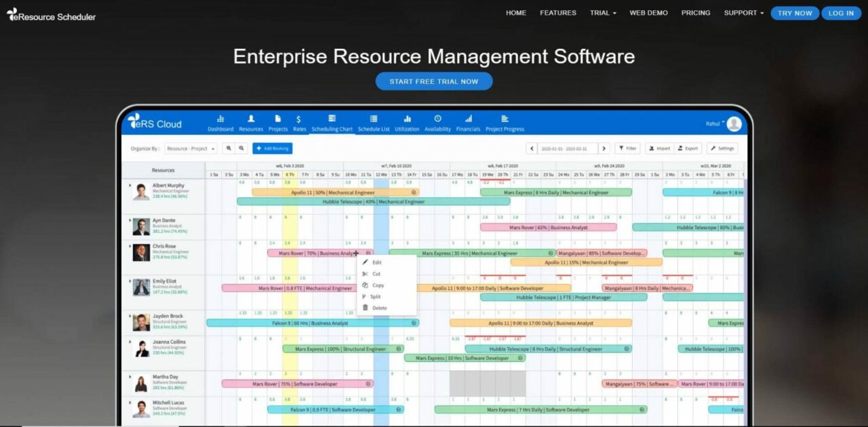Click the Emily Eliot name text
This screenshot has width=868, height=427.
[x=164, y=281]
